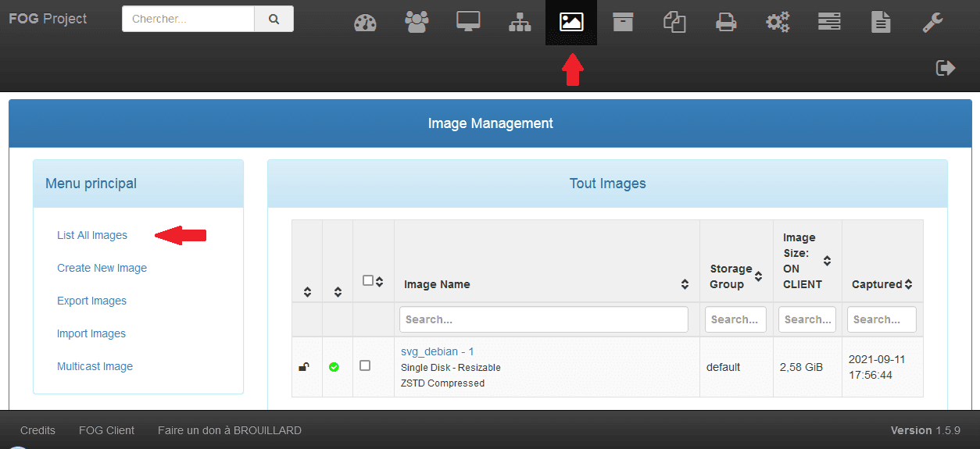Tick the select-all checkbox in table header
This screenshot has height=449, width=980.
pyautogui.click(x=369, y=280)
